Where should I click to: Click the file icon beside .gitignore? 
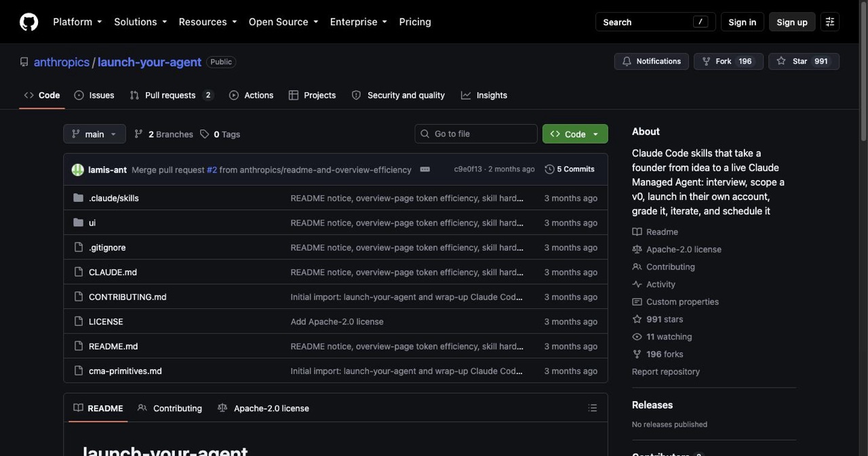point(78,247)
